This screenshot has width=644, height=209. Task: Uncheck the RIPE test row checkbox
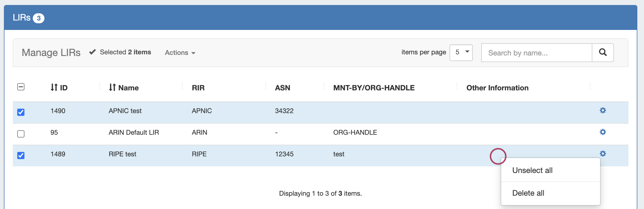point(21,156)
